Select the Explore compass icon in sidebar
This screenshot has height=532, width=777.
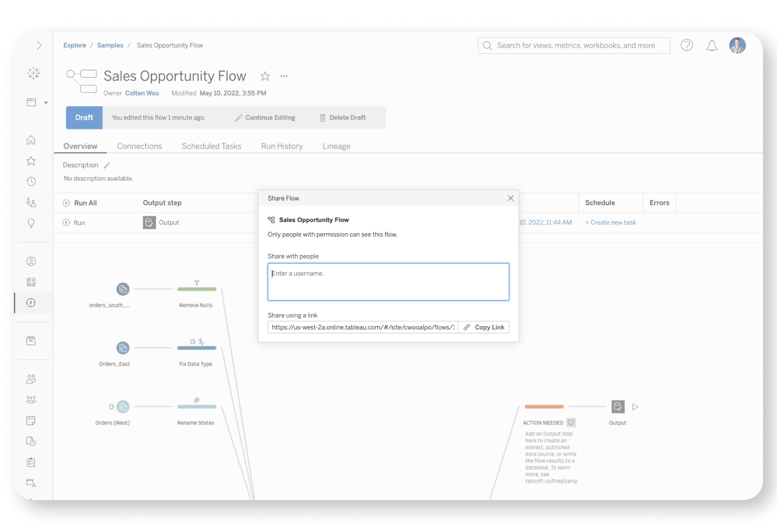pyautogui.click(x=31, y=302)
